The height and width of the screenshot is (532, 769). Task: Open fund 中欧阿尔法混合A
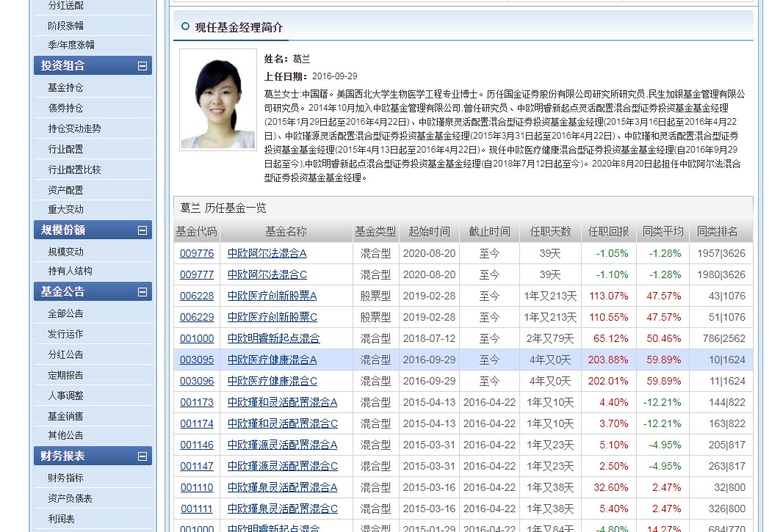[267, 254]
